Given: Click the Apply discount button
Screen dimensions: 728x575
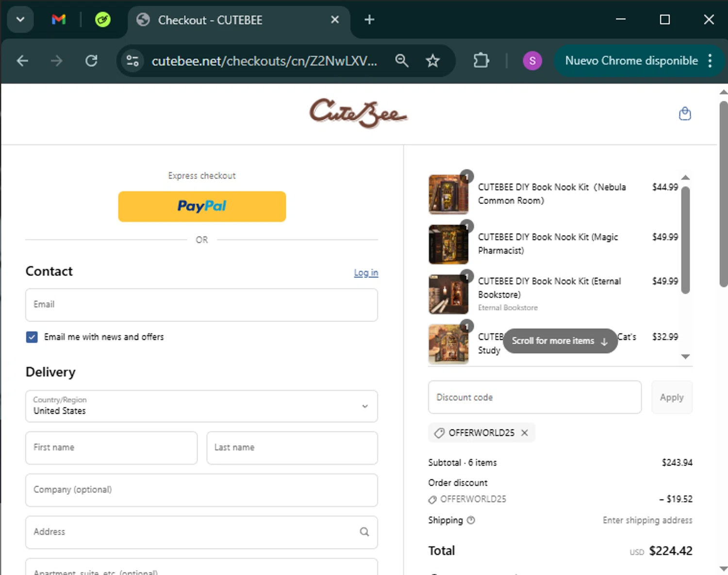Looking at the screenshot, I should 672,397.
